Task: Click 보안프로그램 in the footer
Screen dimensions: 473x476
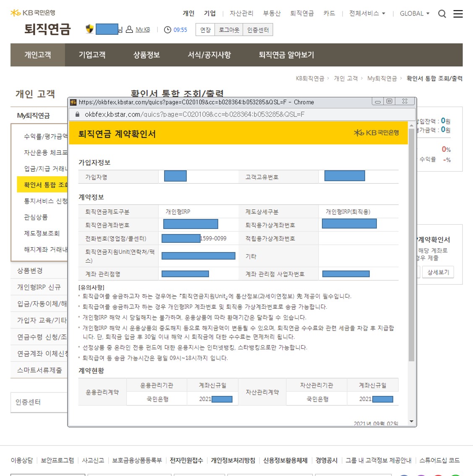Action: (x=57, y=460)
